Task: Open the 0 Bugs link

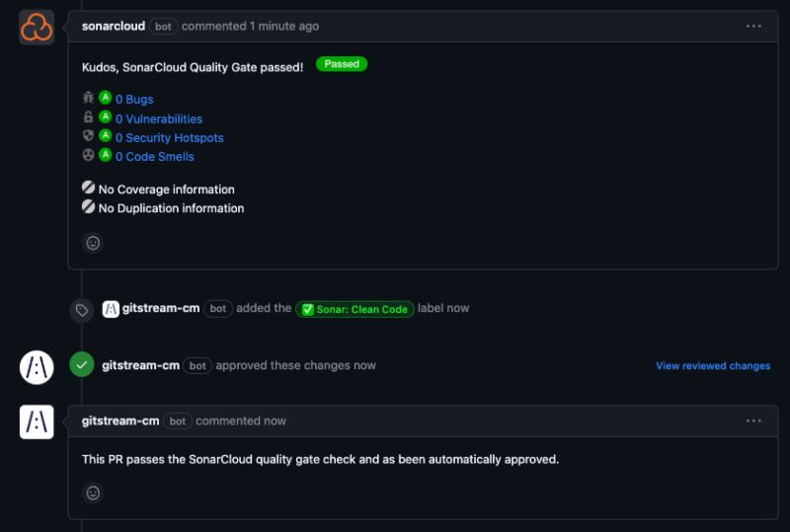Action: [134, 100]
